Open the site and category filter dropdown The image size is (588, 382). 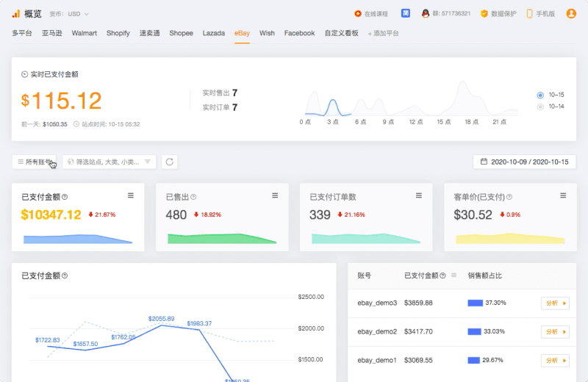pyautogui.click(x=109, y=162)
